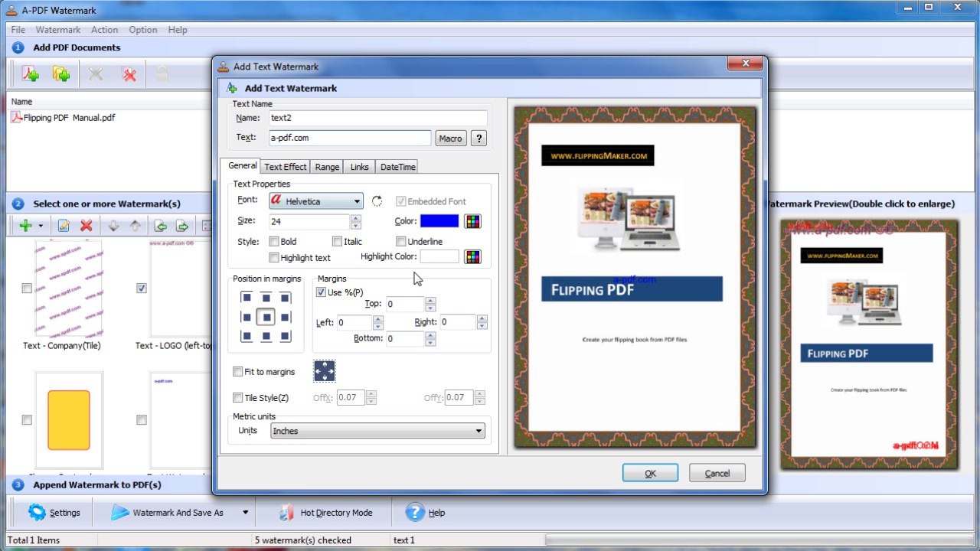Image resolution: width=980 pixels, height=551 pixels.
Task: Decrease font Size with down spinner
Action: [355, 225]
